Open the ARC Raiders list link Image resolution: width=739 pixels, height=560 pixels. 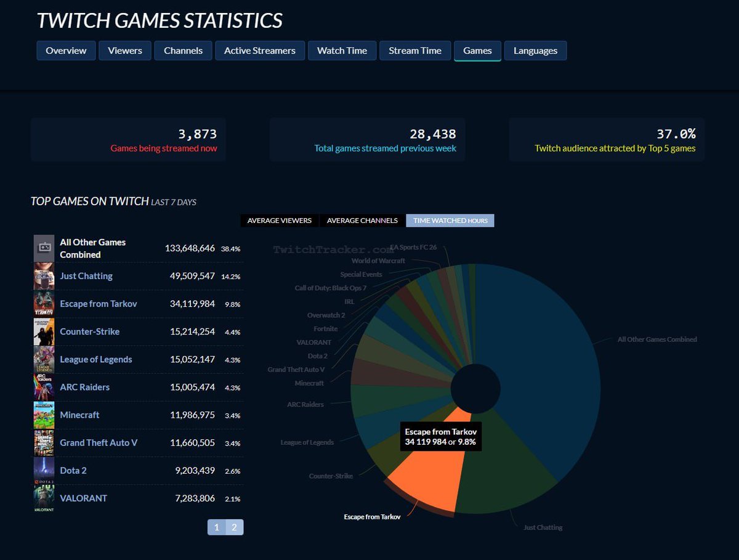85,387
